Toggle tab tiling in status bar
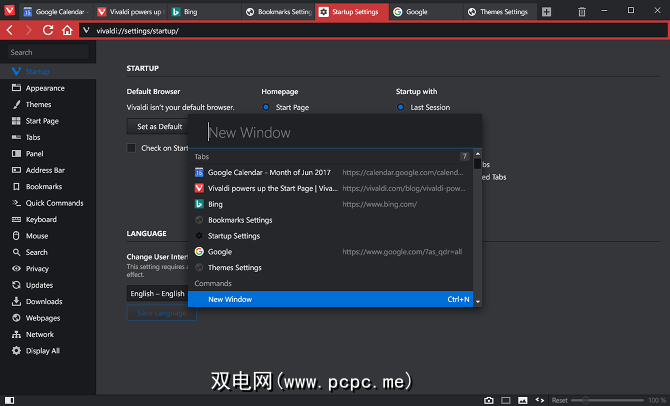This screenshot has width=670, height=406. 506,400
